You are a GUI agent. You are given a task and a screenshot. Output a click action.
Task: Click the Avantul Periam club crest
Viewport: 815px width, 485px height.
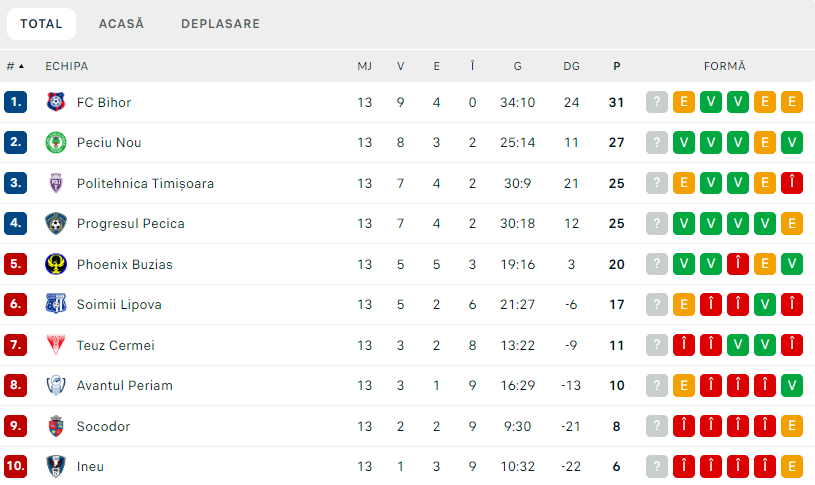point(56,385)
